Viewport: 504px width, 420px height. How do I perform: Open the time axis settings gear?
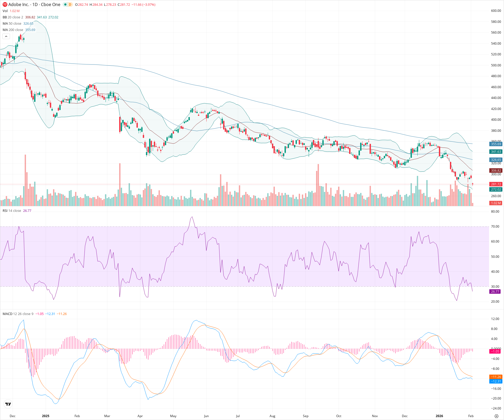pyautogui.click(x=497, y=416)
